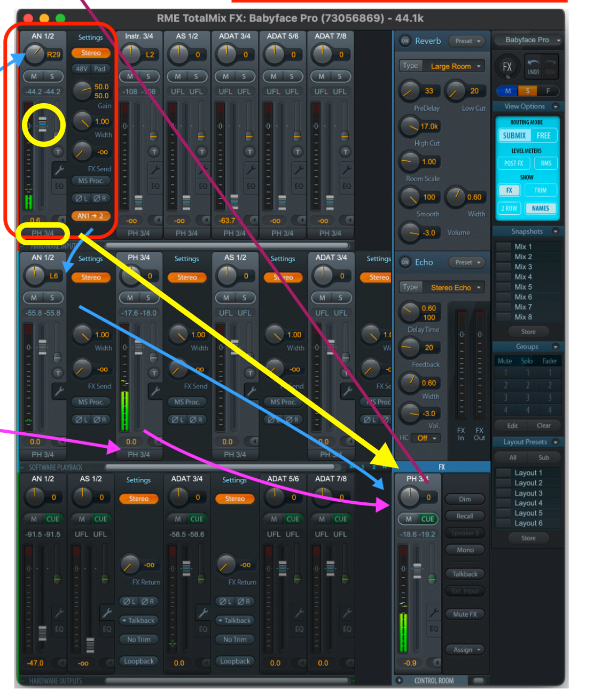Enable 48V phantom power on AN 1/2
This screenshot has height=700, width=594.
[81, 69]
